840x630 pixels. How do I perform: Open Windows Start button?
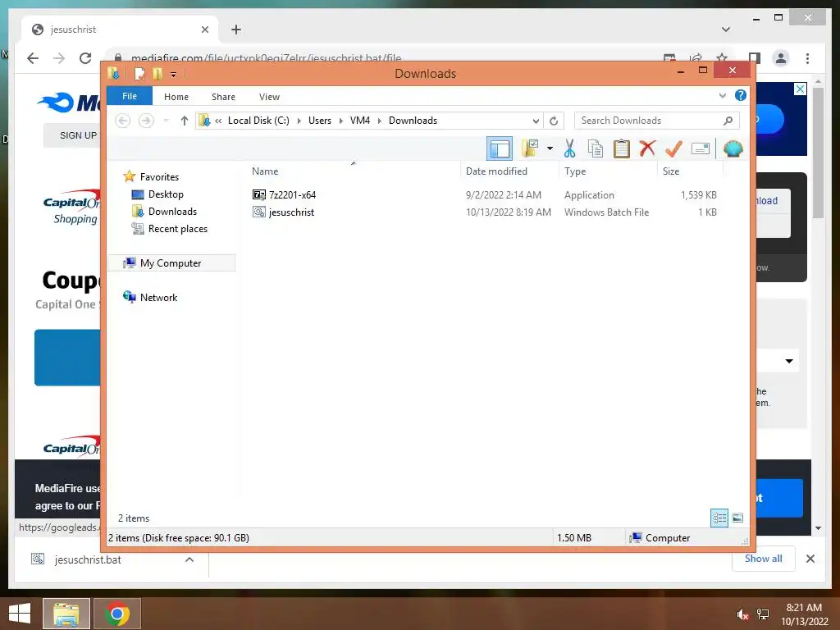tap(20, 614)
